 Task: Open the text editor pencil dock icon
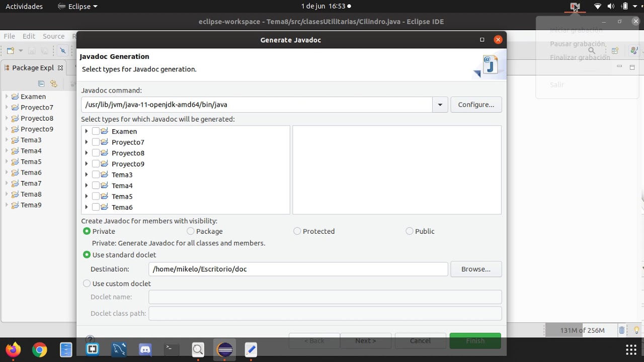[x=251, y=349]
